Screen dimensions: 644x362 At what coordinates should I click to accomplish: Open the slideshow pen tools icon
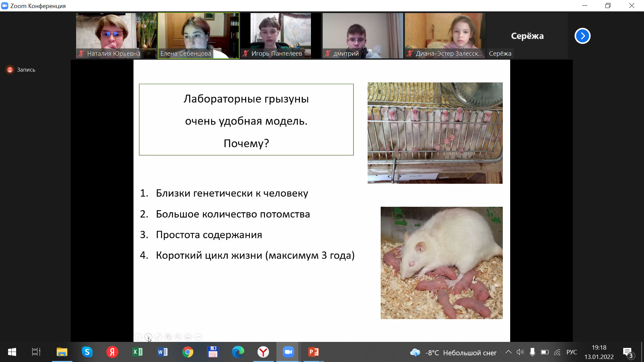click(158, 337)
